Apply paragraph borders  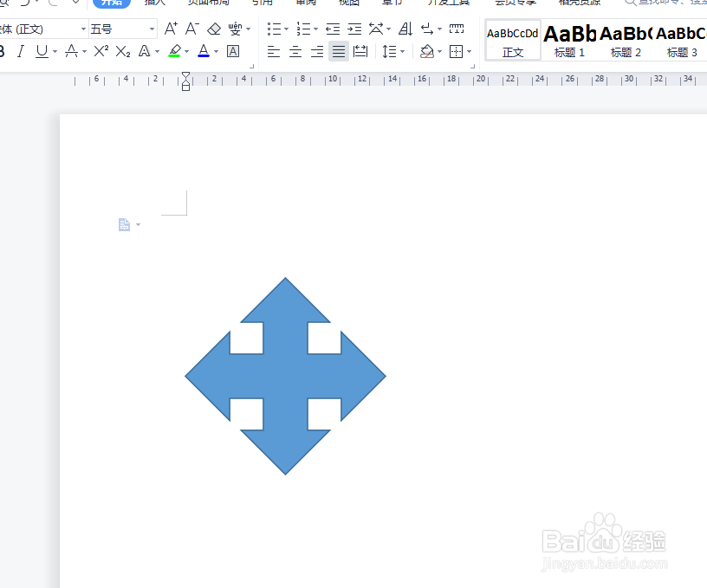tap(457, 51)
